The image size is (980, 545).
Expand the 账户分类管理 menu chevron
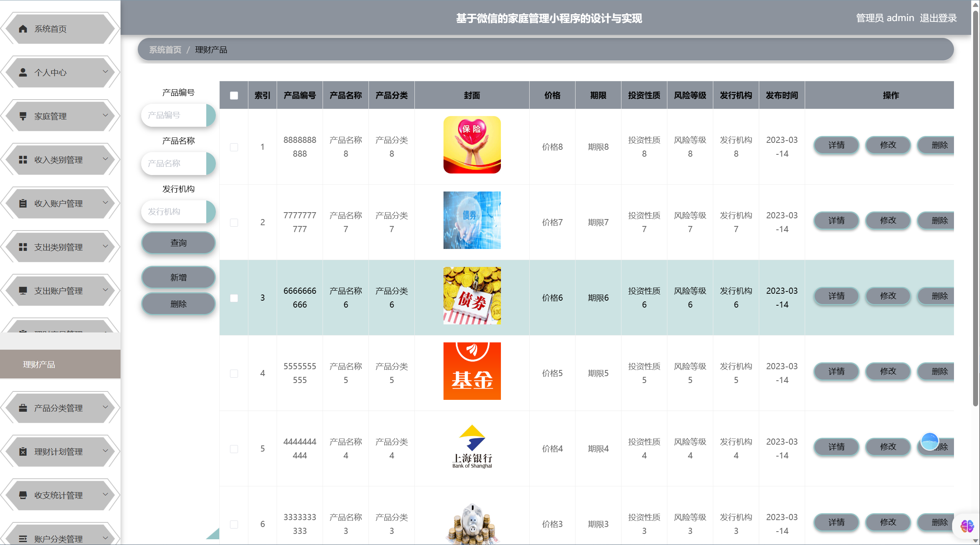tap(106, 537)
